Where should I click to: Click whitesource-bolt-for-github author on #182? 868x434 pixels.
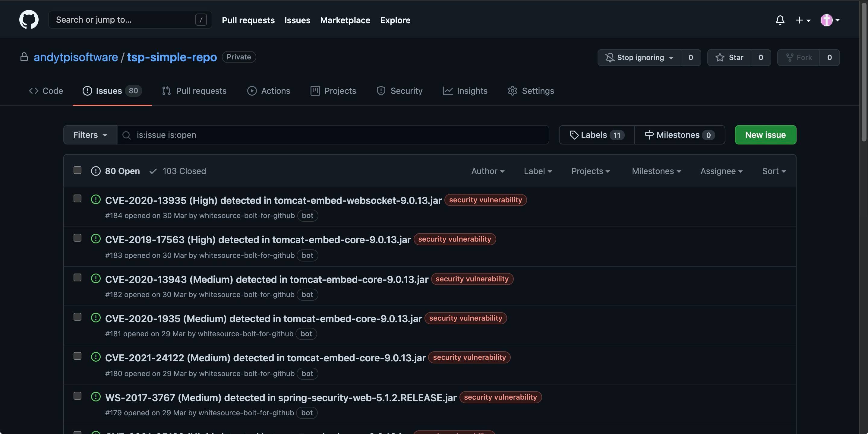(247, 294)
